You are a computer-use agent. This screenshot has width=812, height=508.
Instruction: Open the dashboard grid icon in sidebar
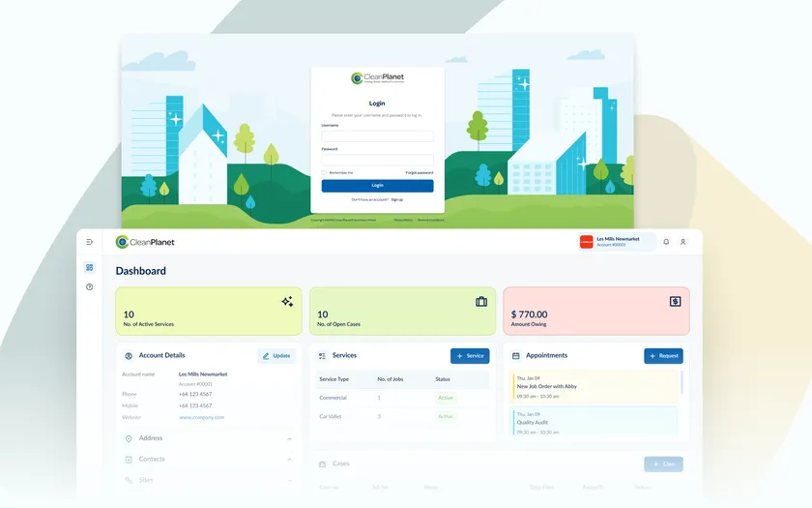[90, 267]
